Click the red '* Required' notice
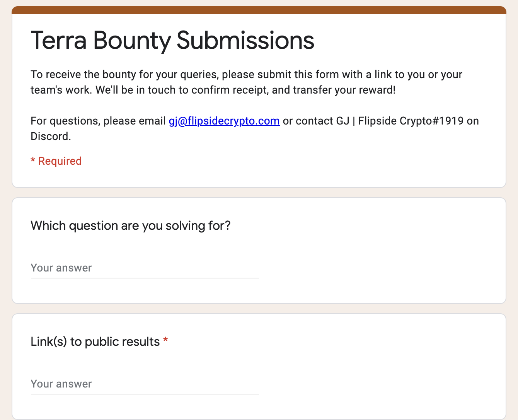Viewport: 518px width, 420px height. (56, 161)
